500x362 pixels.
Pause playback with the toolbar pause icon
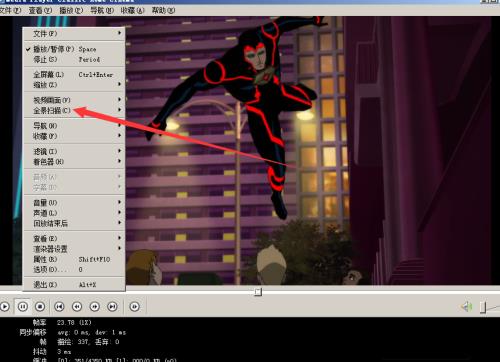(x=23, y=306)
